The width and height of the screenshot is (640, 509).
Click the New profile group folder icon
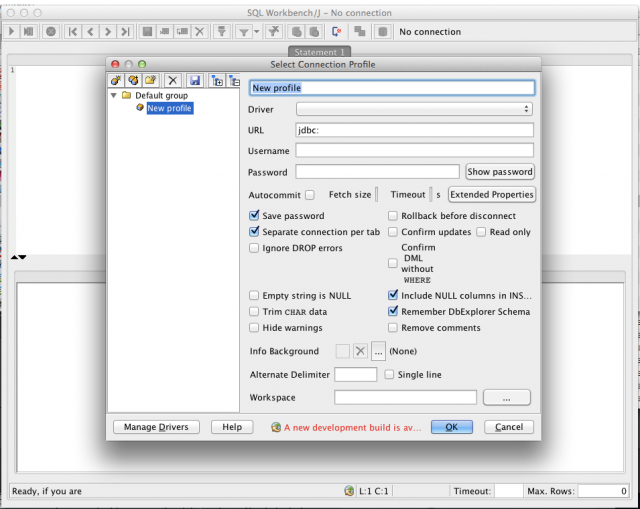point(151,80)
